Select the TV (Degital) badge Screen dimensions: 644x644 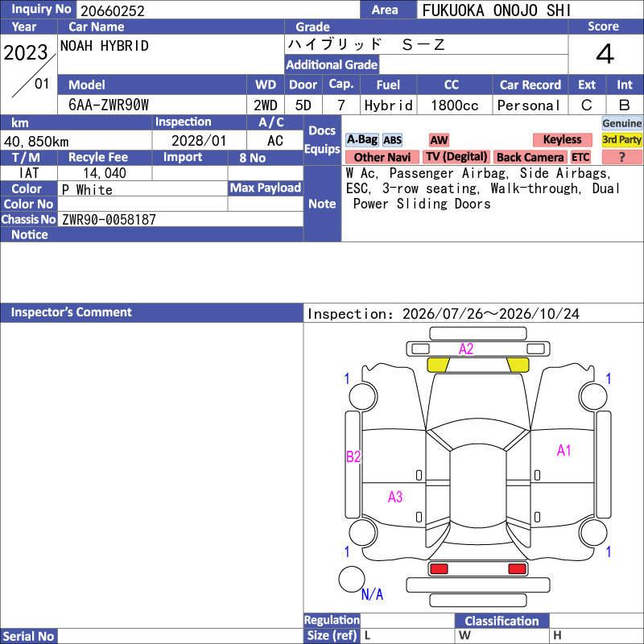point(456,157)
